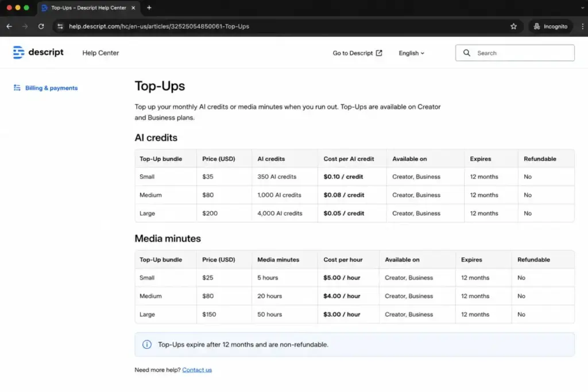Select the '$0.08 / credit' cell
588x392 pixels.
pos(352,195)
